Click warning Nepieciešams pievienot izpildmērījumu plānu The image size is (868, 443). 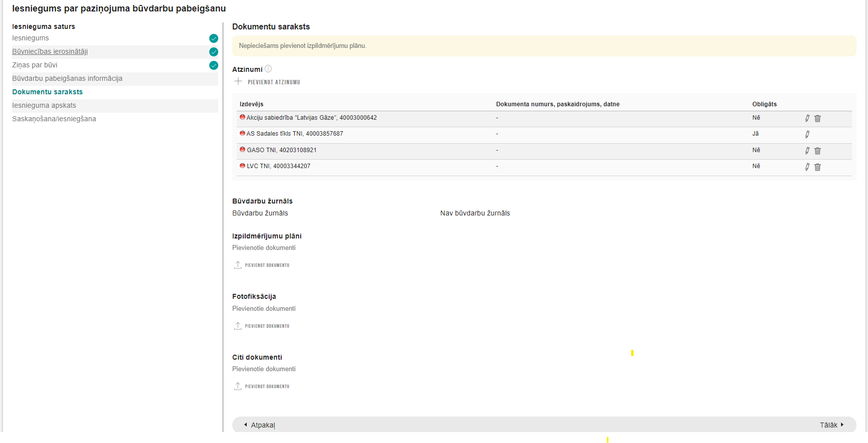(x=544, y=46)
